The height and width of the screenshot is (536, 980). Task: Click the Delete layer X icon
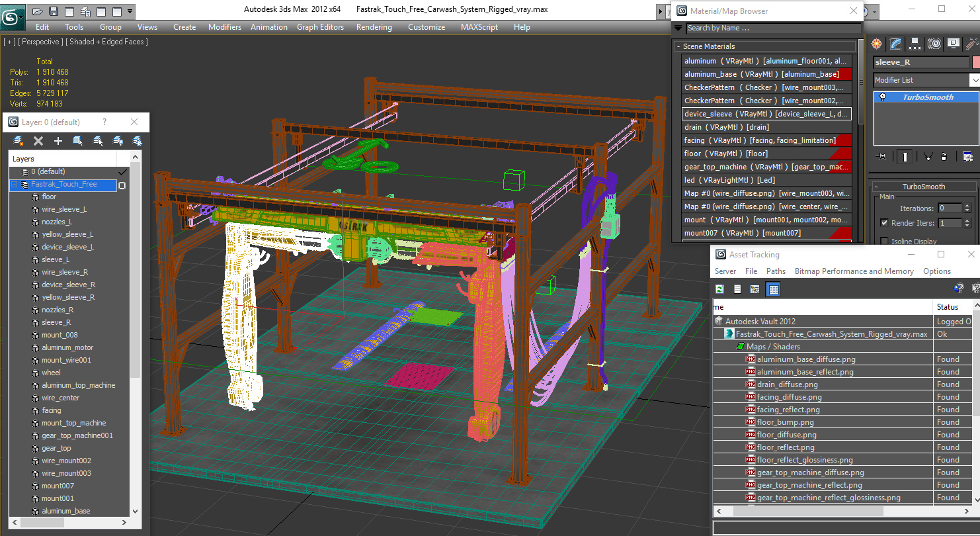[38, 141]
